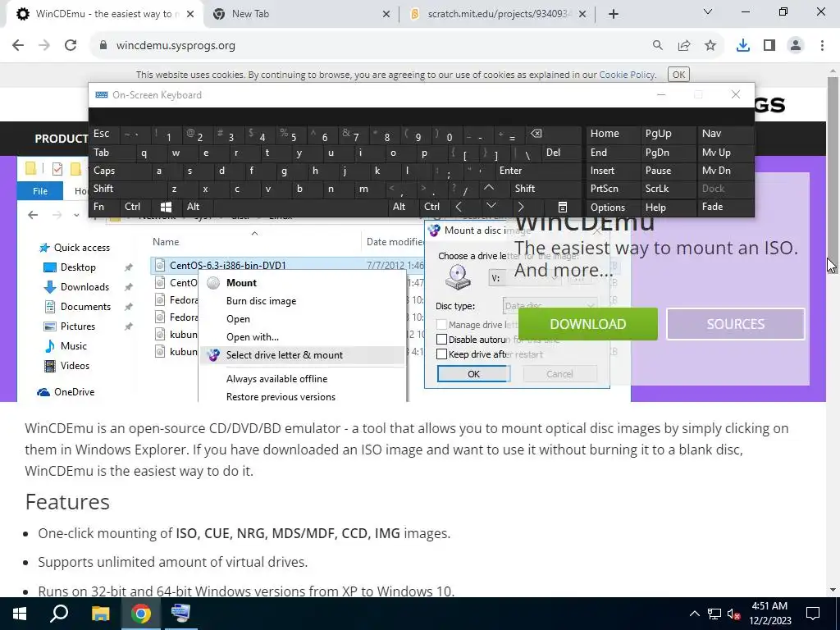Viewport: 840px width, 630px height.
Task: Choose Open with... in context menu
Action: coord(302,337)
